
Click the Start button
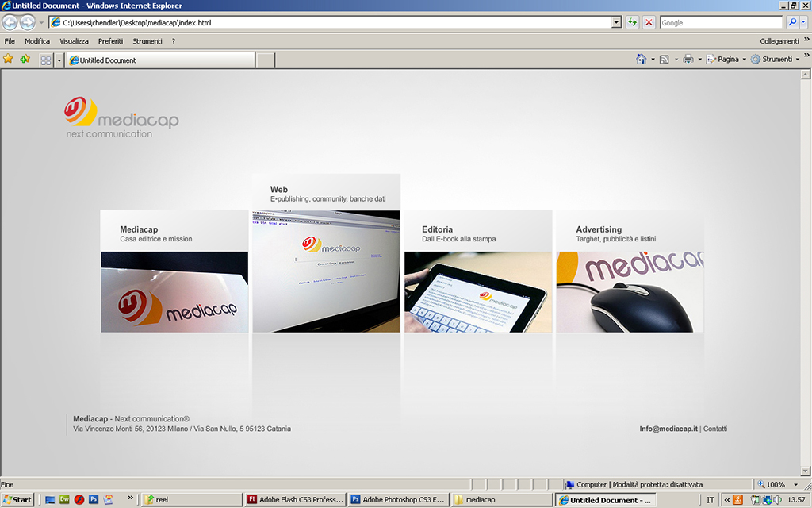[17, 500]
